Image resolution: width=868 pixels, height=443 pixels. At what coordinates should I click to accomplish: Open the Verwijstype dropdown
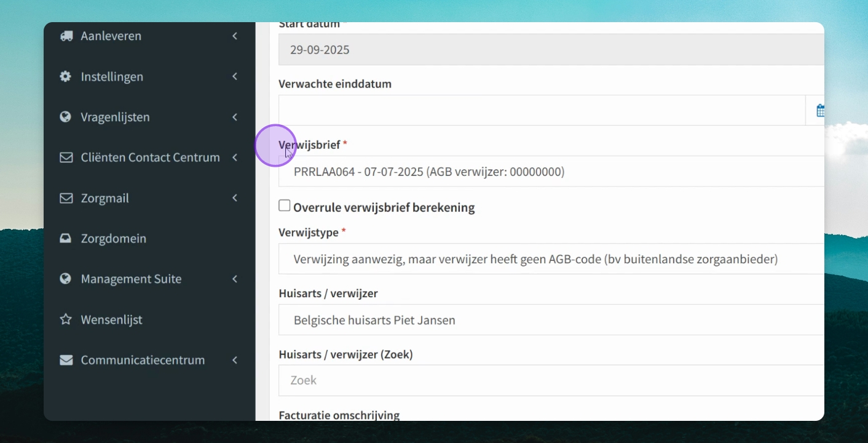(551, 259)
